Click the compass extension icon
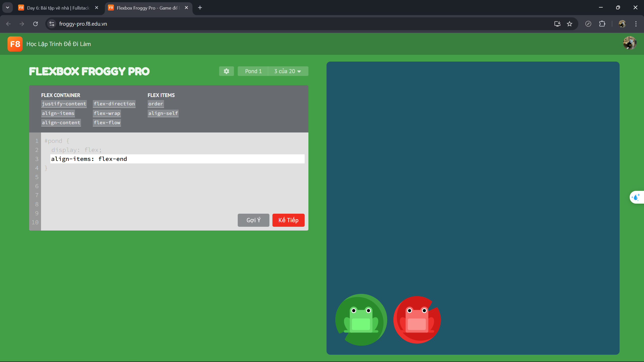Viewport: 644px width, 362px height. coord(588,24)
